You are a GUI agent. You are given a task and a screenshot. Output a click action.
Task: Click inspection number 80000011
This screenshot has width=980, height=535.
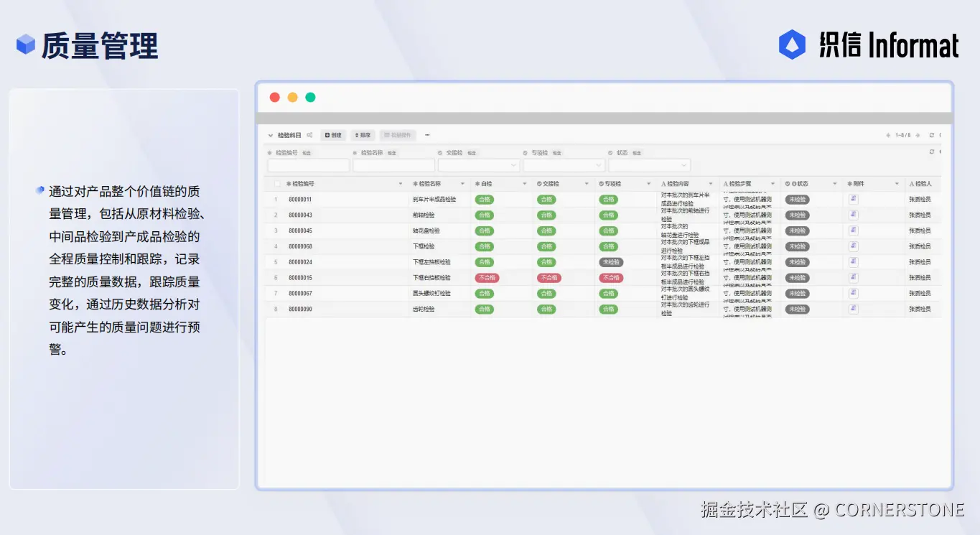(x=300, y=200)
